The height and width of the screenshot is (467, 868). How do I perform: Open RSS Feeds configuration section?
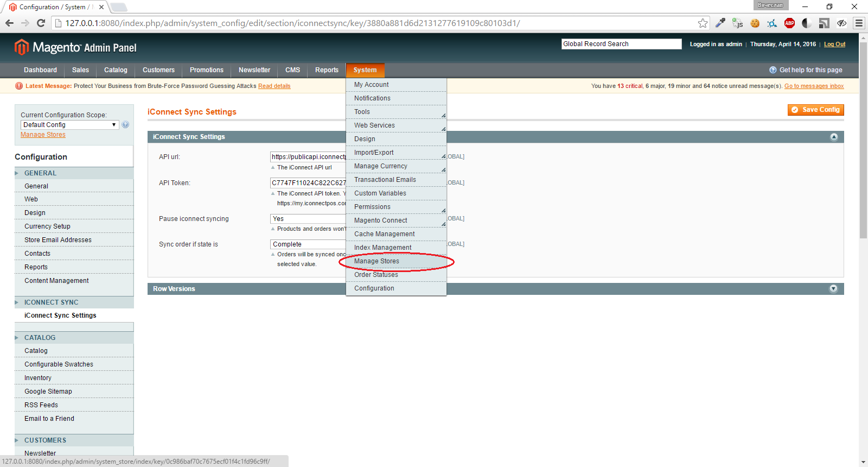74,405
